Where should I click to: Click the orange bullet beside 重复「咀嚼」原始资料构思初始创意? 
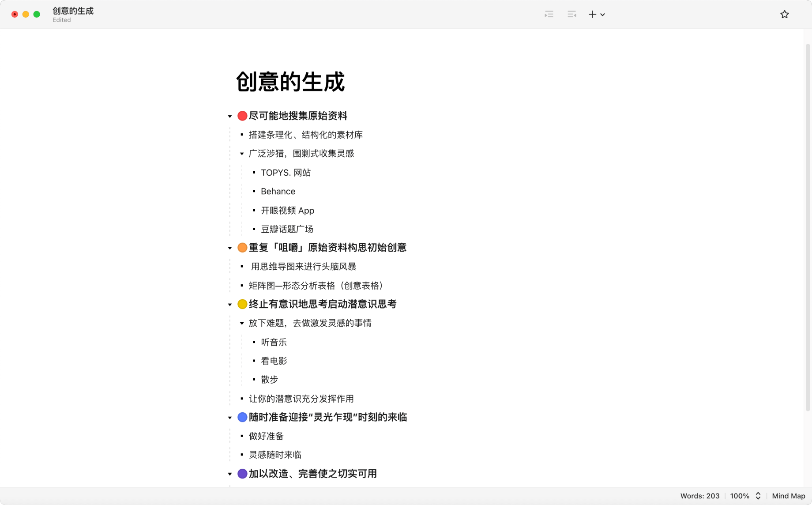(242, 248)
